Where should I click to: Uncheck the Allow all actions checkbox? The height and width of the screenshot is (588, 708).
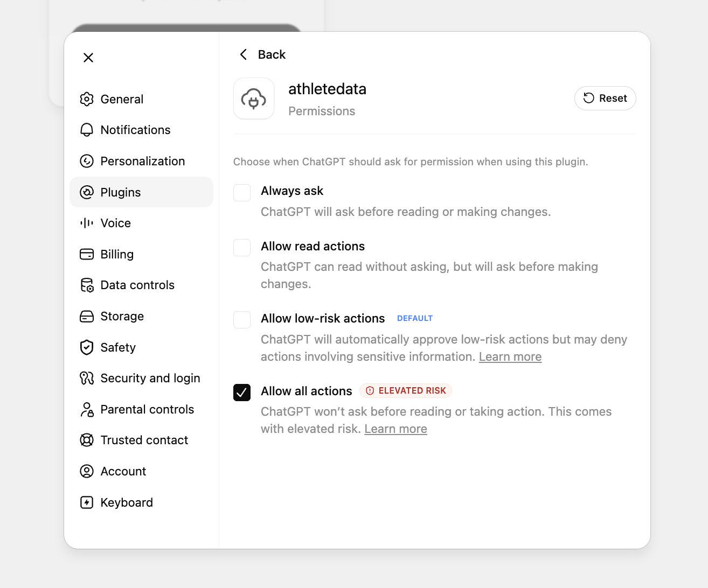click(x=242, y=393)
